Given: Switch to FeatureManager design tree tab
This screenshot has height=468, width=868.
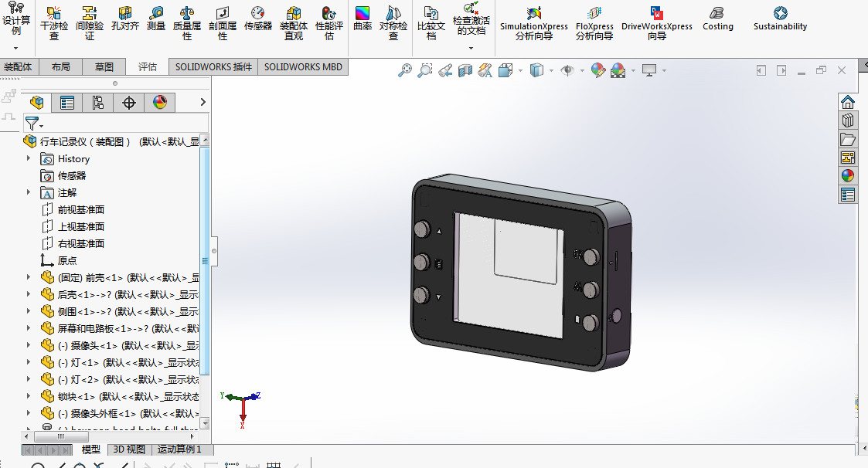Looking at the screenshot, I should tap(36, 103).
